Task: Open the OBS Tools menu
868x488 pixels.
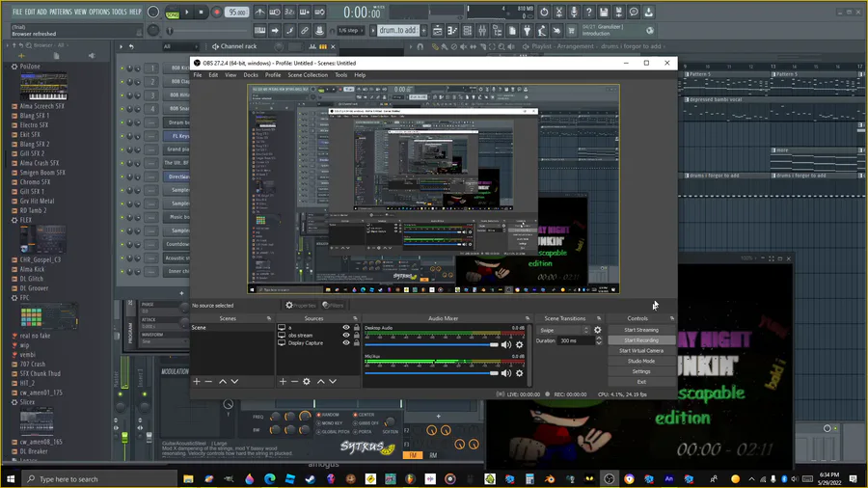Action: 341,74
